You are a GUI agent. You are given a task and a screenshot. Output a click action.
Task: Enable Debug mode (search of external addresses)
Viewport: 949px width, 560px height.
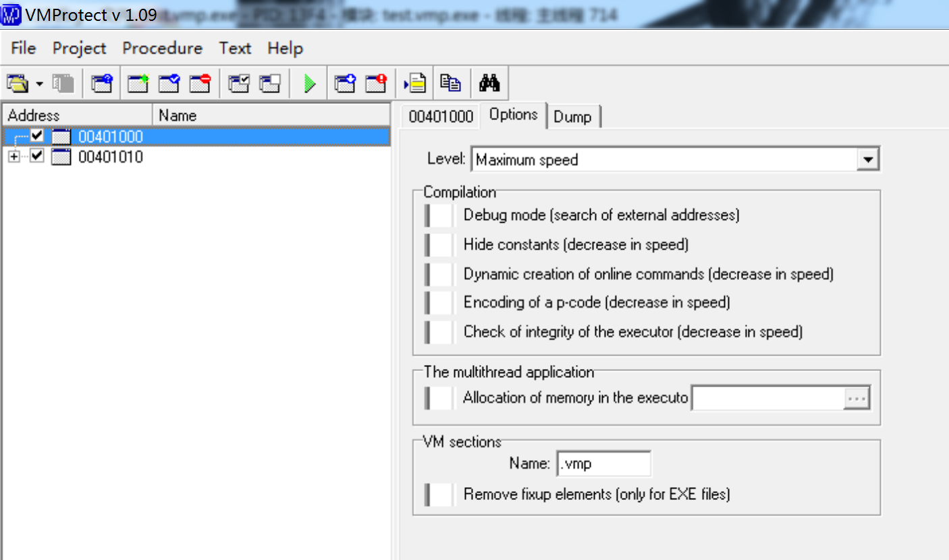[x=439, y=216]
